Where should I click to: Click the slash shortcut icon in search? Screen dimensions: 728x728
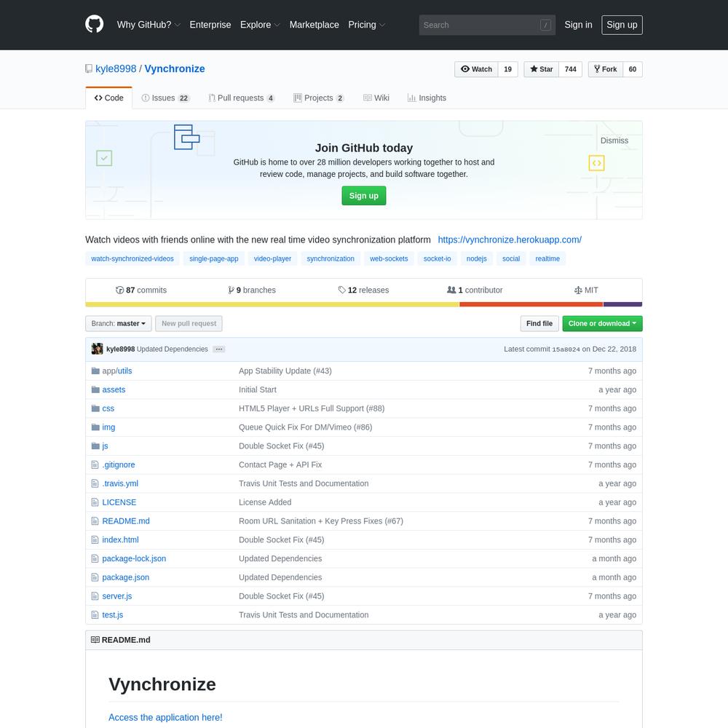[545, 25]
